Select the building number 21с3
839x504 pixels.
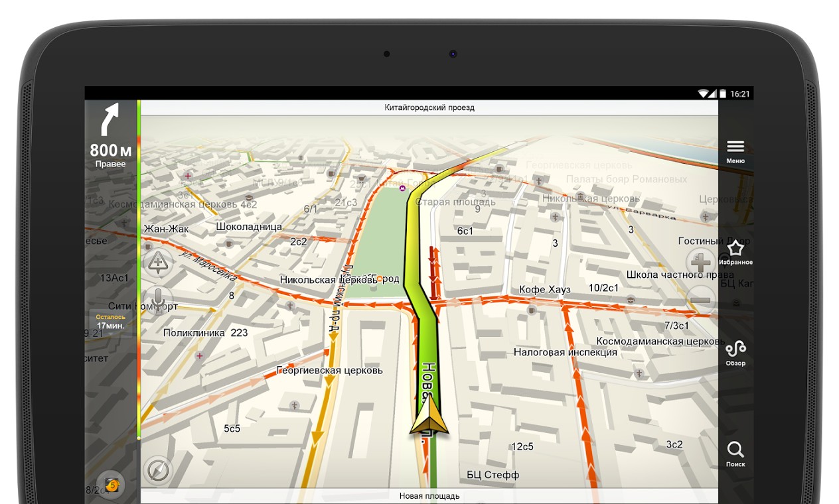[346, 202]
